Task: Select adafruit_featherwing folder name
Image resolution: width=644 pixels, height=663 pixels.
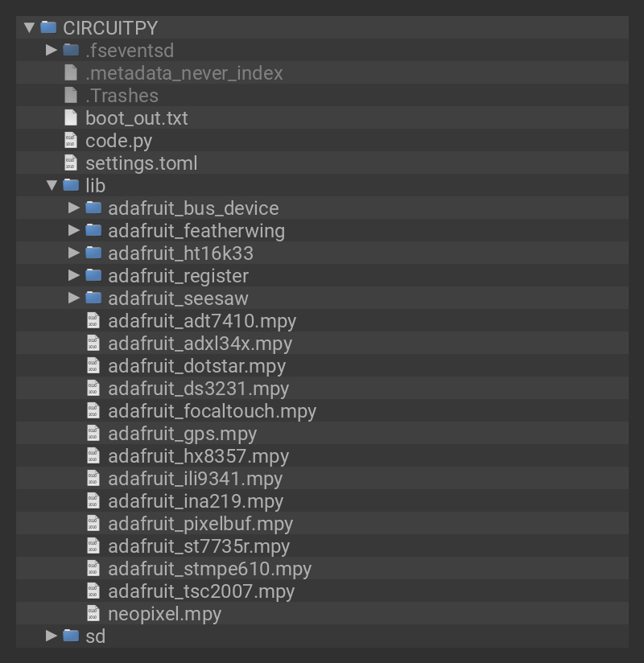Action: (x=196, y=231)
